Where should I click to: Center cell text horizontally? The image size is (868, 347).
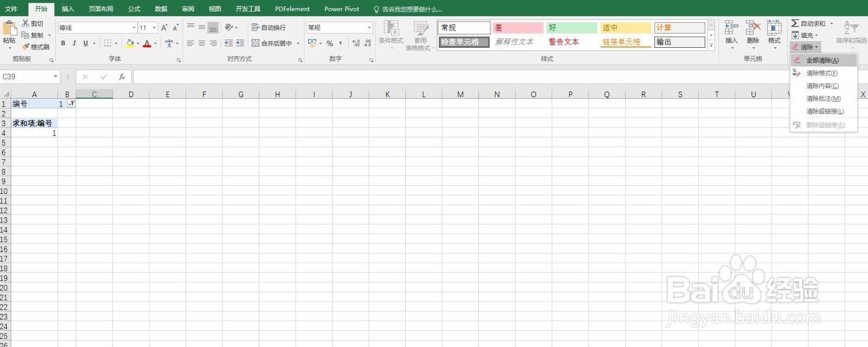pyautogui.click(x=202, y=43)
